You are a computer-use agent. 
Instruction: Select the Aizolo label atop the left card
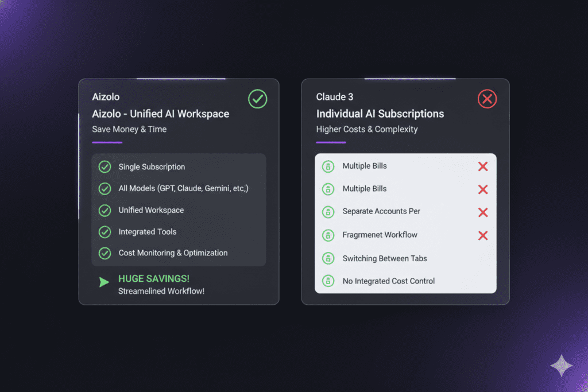pyautogui.click(x=106, y=97)
